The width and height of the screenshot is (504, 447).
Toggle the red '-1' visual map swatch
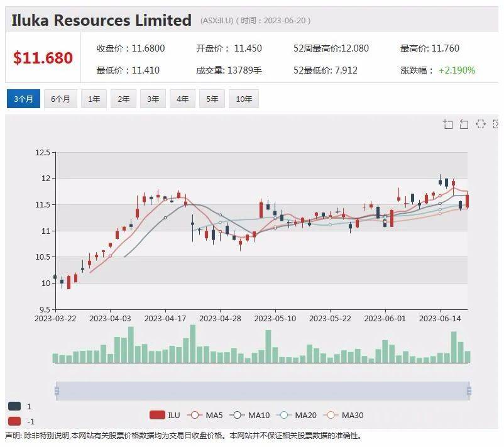14,421
